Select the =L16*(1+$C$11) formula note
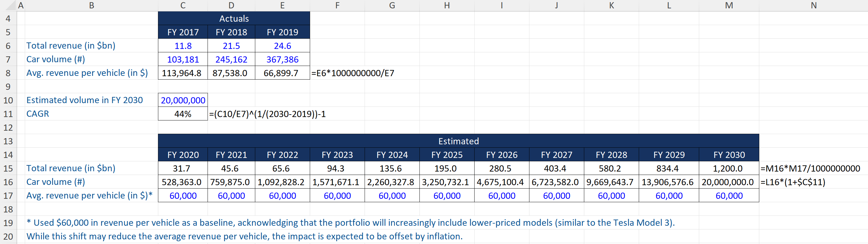The width and height of the screenshot is (868, 244). click(x=792, y=182)
